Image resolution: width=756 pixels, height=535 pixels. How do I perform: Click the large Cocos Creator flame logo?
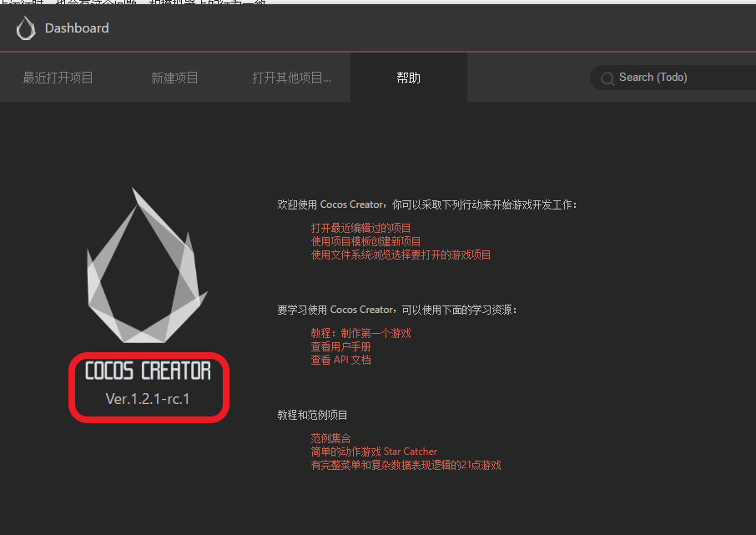click(147, 265)
